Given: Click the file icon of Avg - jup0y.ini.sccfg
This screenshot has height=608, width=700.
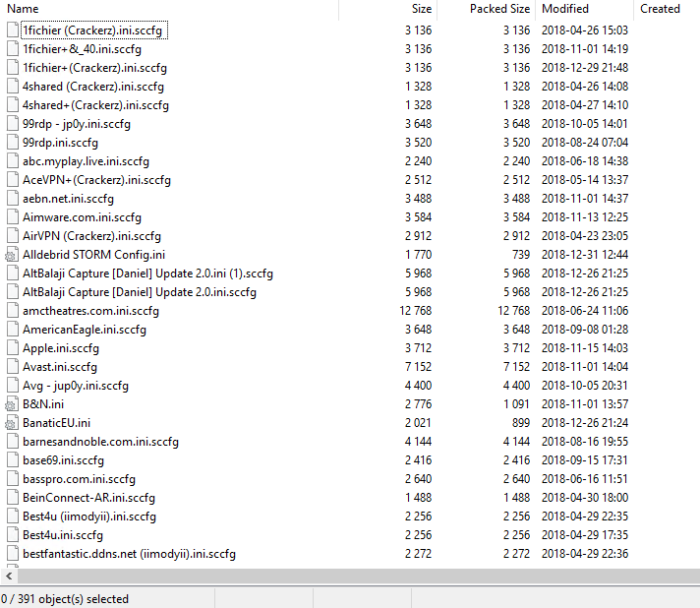Looking at the screenshot, I should 13,385.
